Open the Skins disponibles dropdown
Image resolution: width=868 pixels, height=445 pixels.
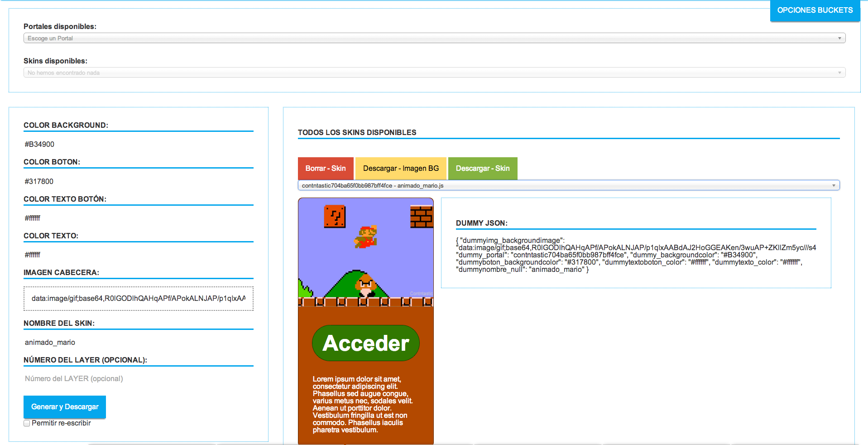coord(434,73)
